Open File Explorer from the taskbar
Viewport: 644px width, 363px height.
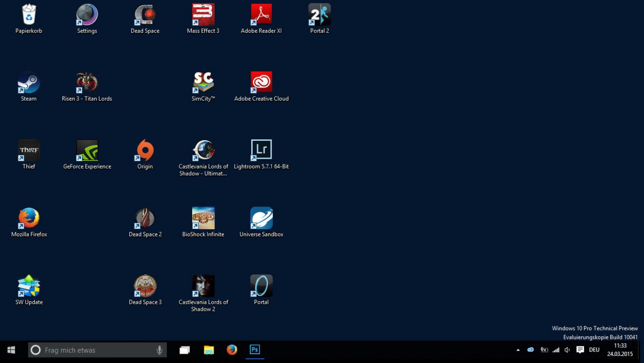pos(209,350)
